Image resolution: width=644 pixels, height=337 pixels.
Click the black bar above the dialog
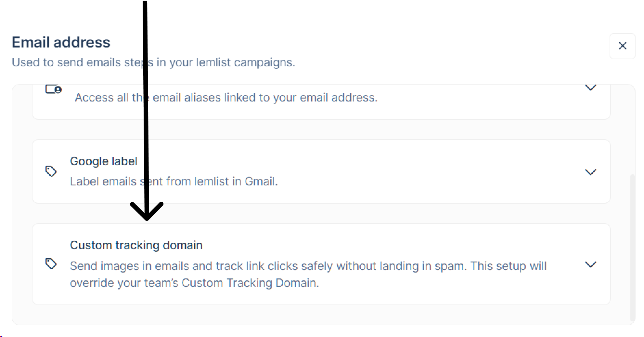tap(322, 12)
